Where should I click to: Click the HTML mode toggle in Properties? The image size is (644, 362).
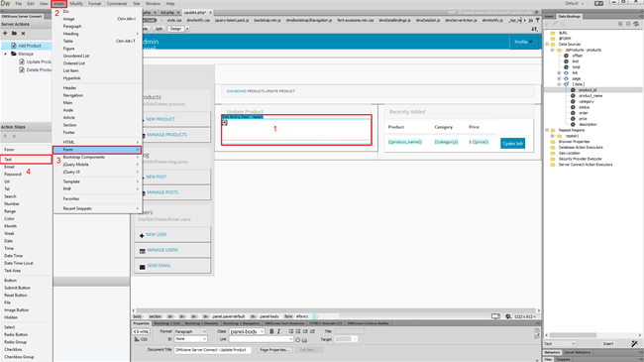click(141, 331)
